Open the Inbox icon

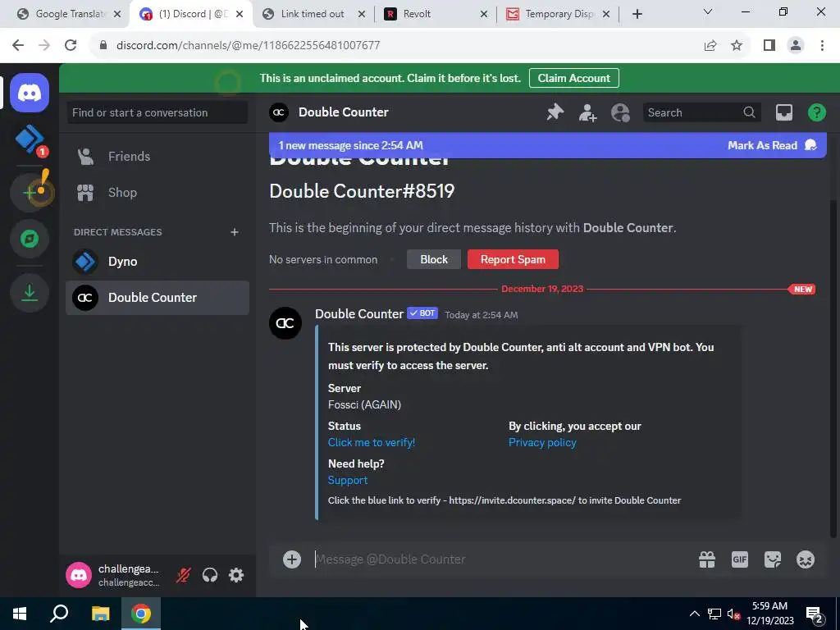pos(783,112)
